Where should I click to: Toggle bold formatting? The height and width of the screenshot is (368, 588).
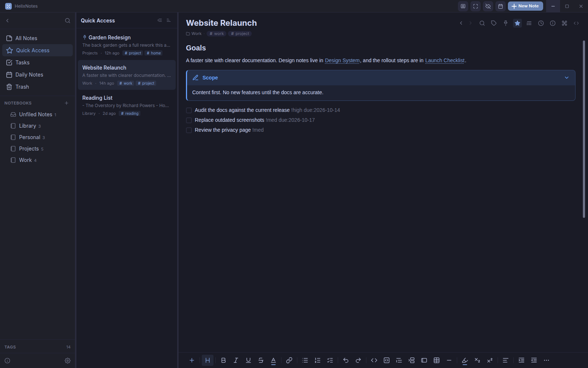223,360
